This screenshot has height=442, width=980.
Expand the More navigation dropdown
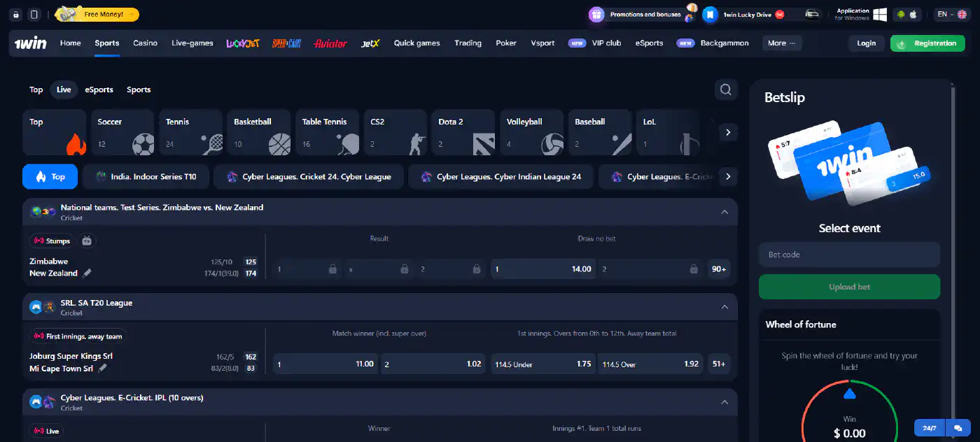point(781,43)
